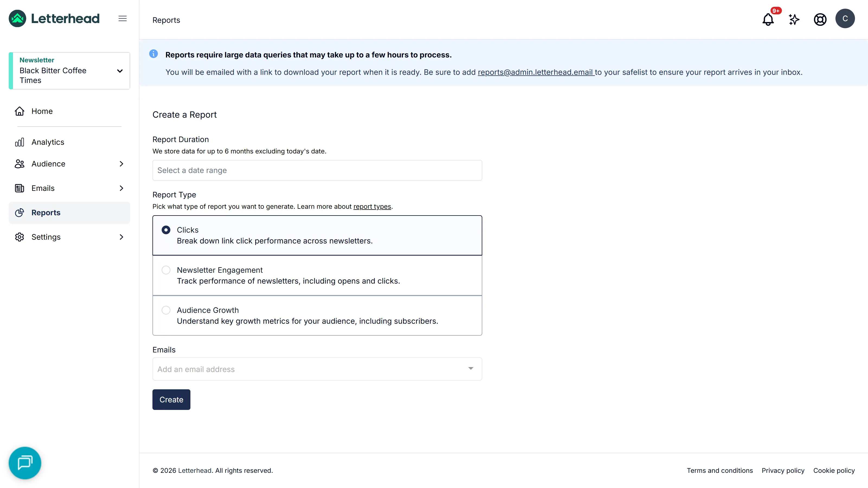
Task: Select Audience Growth report type
Action: point(317,315)
